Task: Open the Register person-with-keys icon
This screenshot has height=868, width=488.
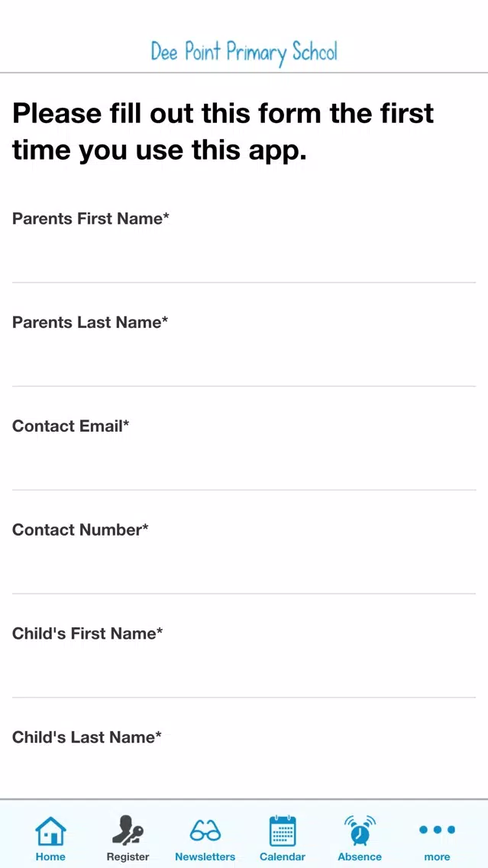Action: [x=128, y=831]
